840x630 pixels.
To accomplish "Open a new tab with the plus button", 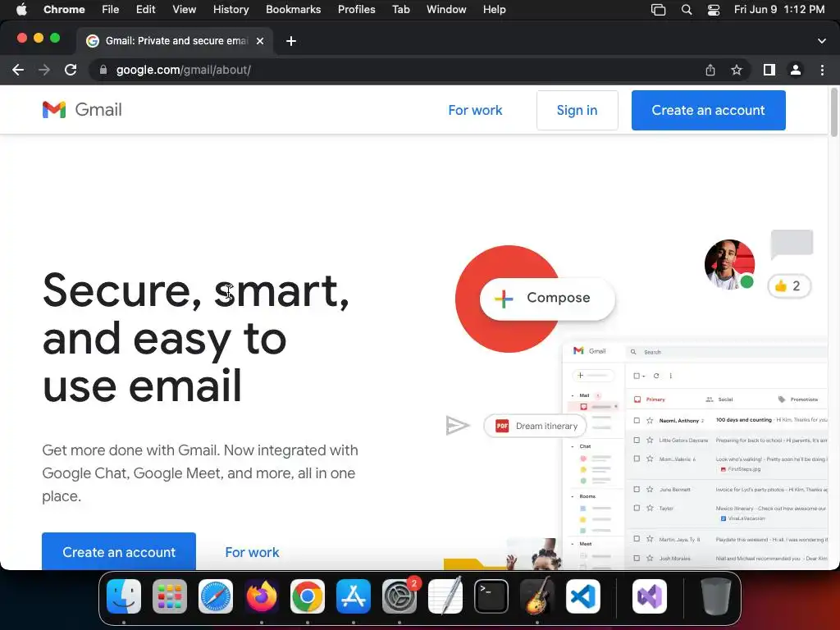I will click(291, 41).
